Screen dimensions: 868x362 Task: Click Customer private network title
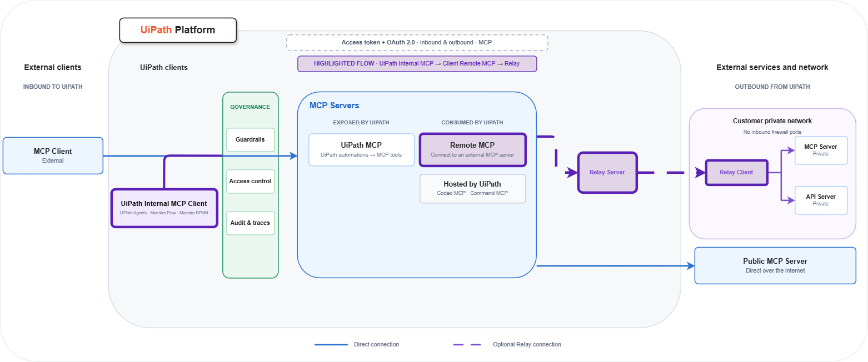click(x=772, y=121)
